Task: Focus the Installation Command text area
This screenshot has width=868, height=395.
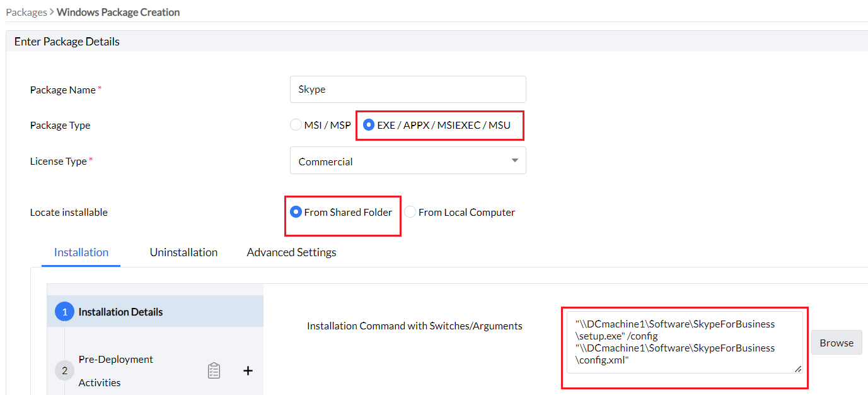Action: (685, 341)
